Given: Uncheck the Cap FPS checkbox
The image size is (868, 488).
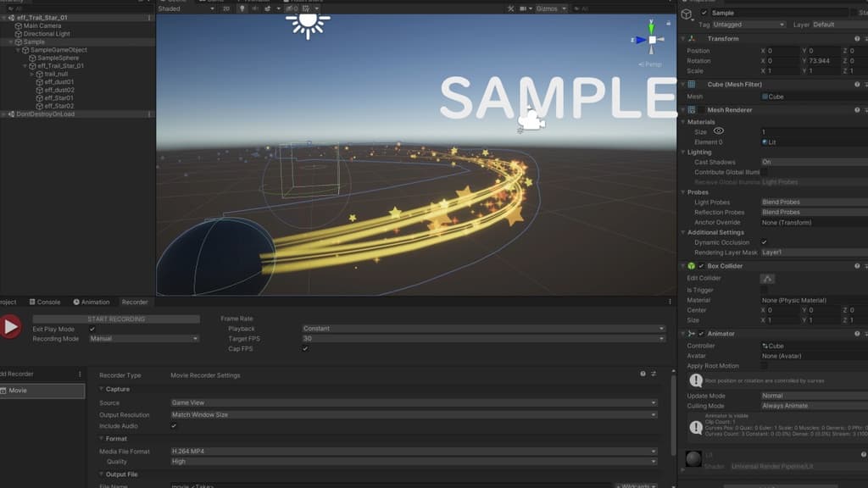Looking at the screenshot, I should pos(305,348).
